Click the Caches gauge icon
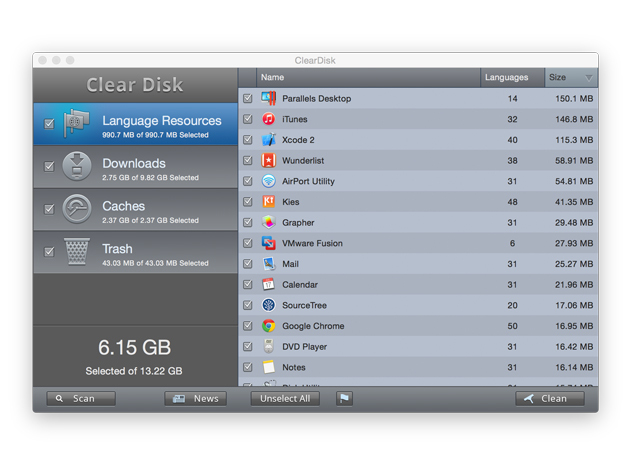Screen dimensions: 630x473 pos(77,209)
